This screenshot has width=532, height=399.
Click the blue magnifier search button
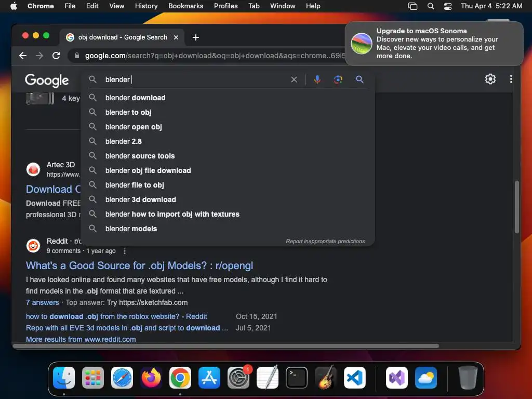(x=360, y=79)
